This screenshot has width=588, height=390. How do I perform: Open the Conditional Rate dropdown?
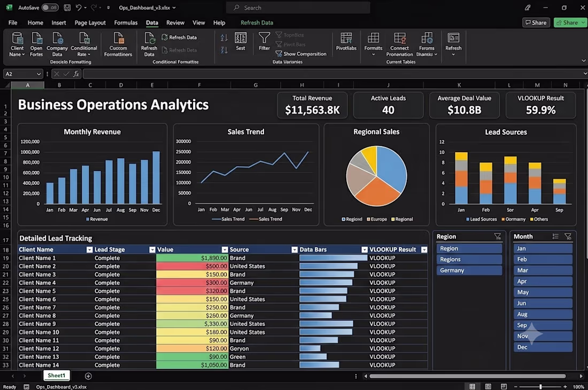pos(84,44)
